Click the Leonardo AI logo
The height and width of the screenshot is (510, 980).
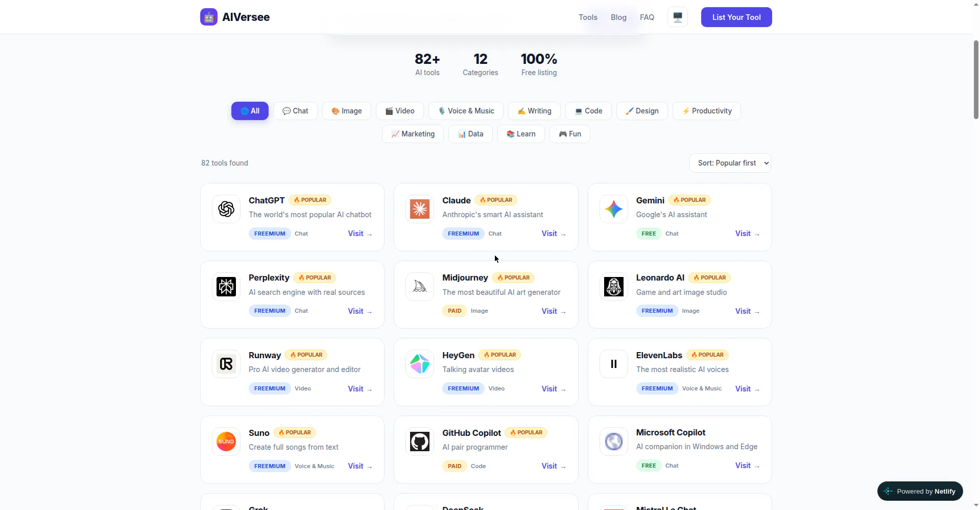tap(614, 287)
